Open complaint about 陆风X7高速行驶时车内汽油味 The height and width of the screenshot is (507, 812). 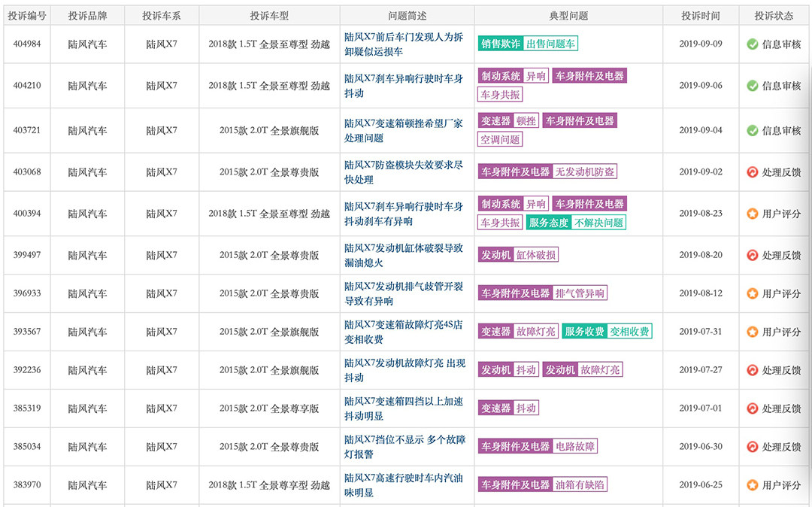(x=404, y=485)
